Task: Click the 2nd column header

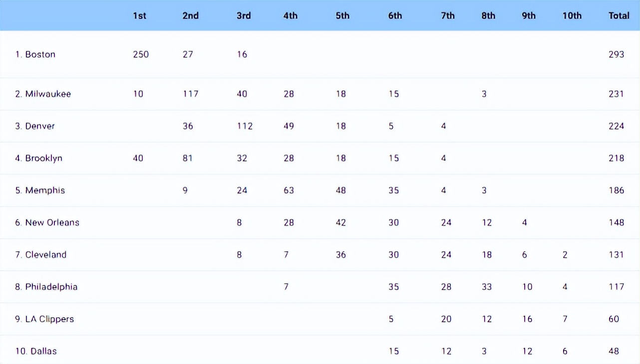Action: click(190, 15)
